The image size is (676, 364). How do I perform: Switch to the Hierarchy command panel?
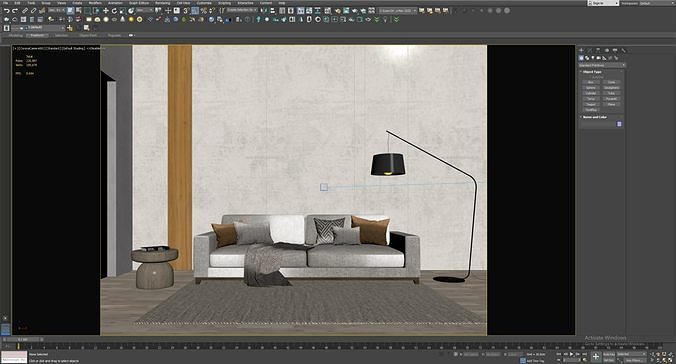point(598,50)
